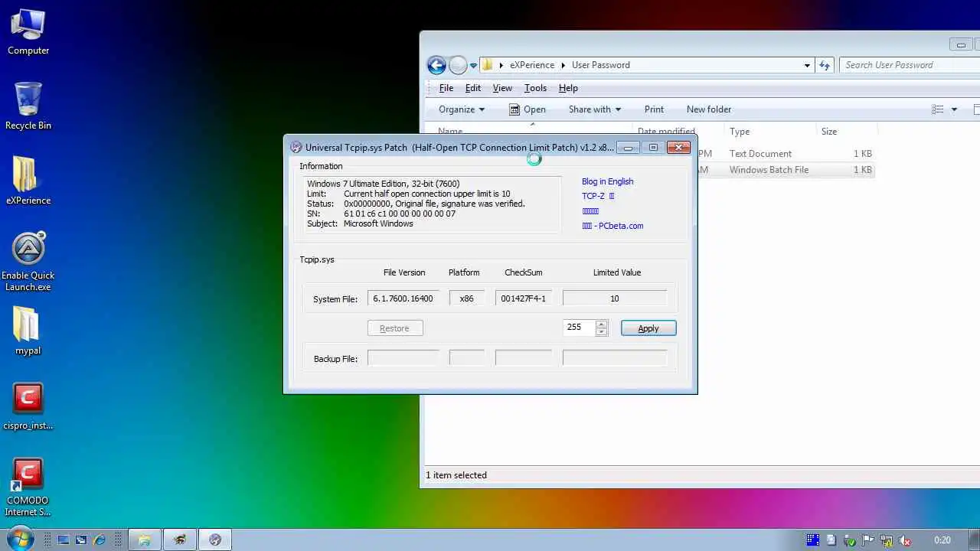Select the cispro_inst installer desktop icon
Screen dimensions: 980x551
(28, 406)
